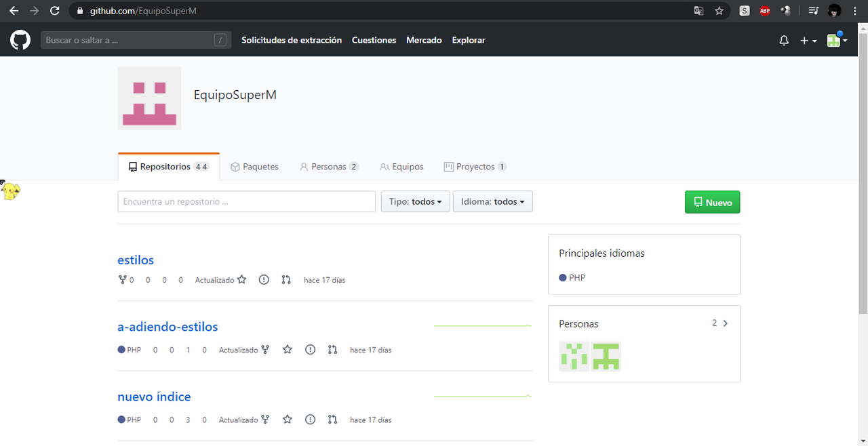The height and width of the screenshot is (446, 868).
Task: Switch to the Personas tab
Action: point(329,167)
